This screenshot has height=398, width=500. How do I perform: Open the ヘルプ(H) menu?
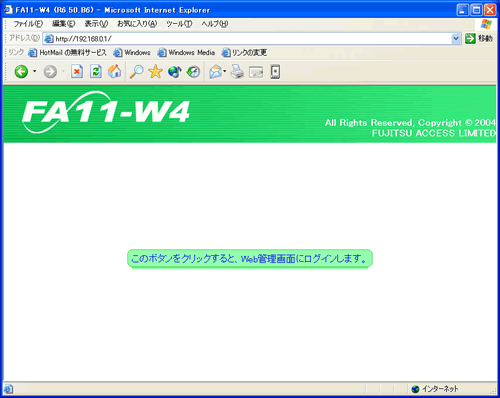(x=215, y=24)
